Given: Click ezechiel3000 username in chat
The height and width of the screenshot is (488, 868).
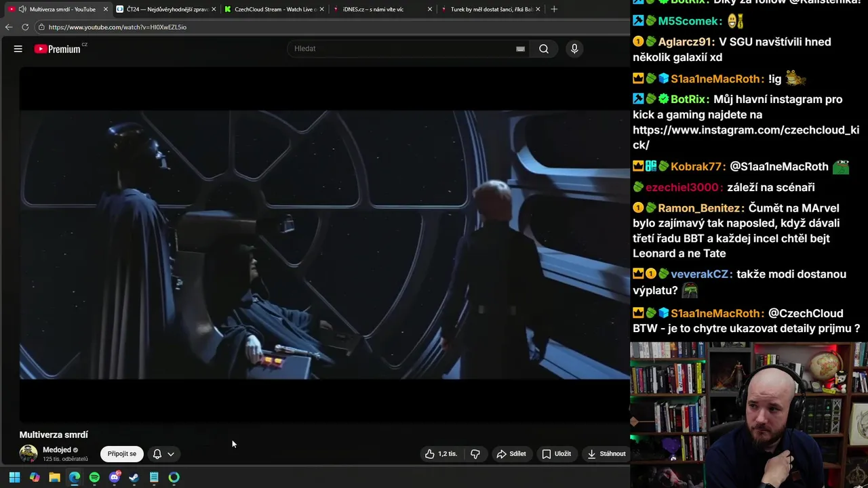Looking at the screenshot, I should click(682, 188).
